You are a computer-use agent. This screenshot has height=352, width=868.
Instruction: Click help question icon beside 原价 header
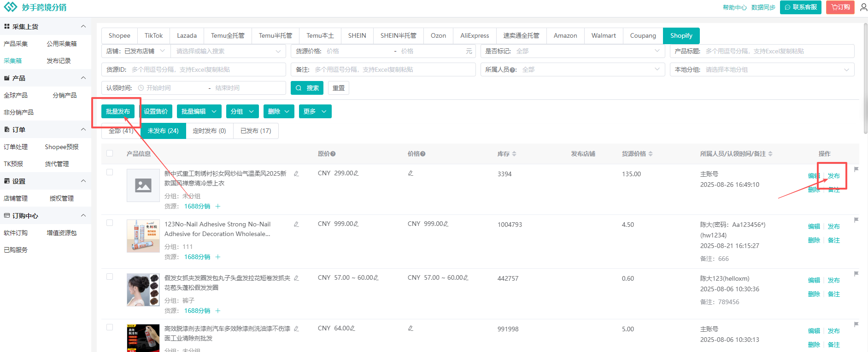click(x=333, y=154)
